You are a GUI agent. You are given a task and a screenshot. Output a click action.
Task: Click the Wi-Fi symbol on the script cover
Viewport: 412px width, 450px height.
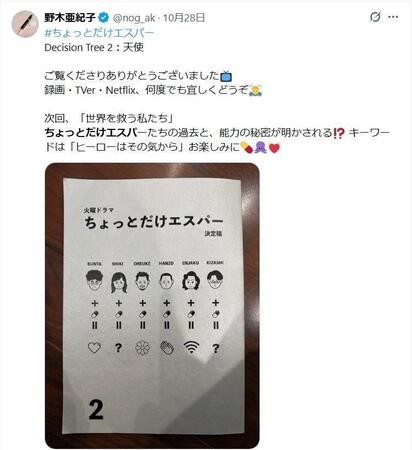click(x=191, y=347)
